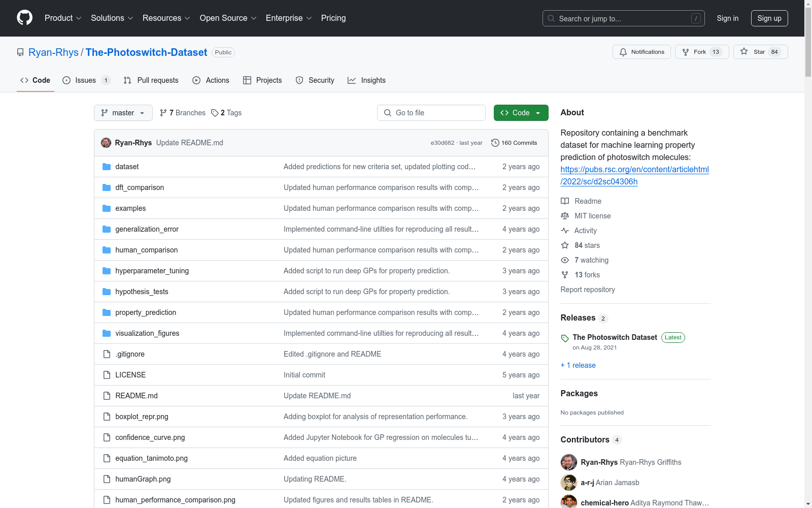Click the Activity link in About
This screenshot has width=812, height=508.
(585, 231)
